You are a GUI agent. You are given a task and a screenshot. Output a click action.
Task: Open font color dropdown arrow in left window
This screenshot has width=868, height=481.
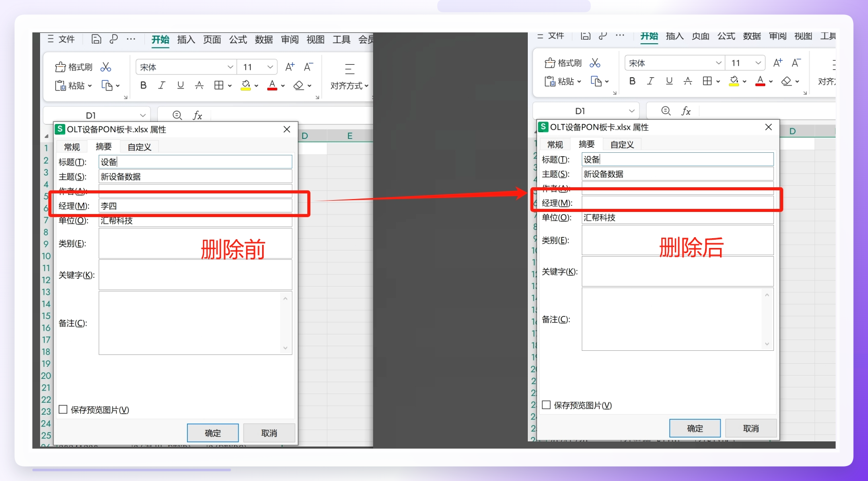[x=283, y=86]
